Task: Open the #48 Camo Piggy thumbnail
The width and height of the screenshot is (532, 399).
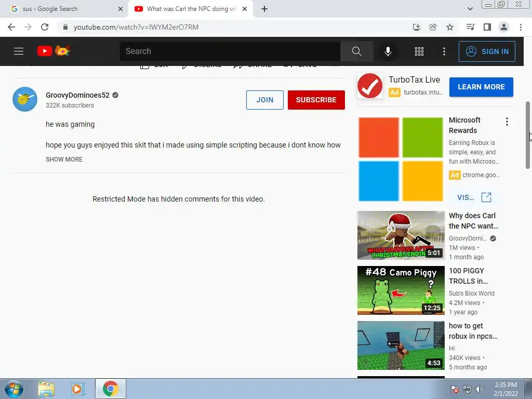Action: pos(401,290)
